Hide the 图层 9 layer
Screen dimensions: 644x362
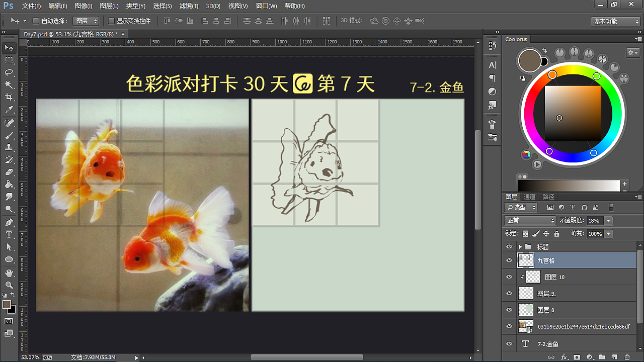(x=509, y=293)
